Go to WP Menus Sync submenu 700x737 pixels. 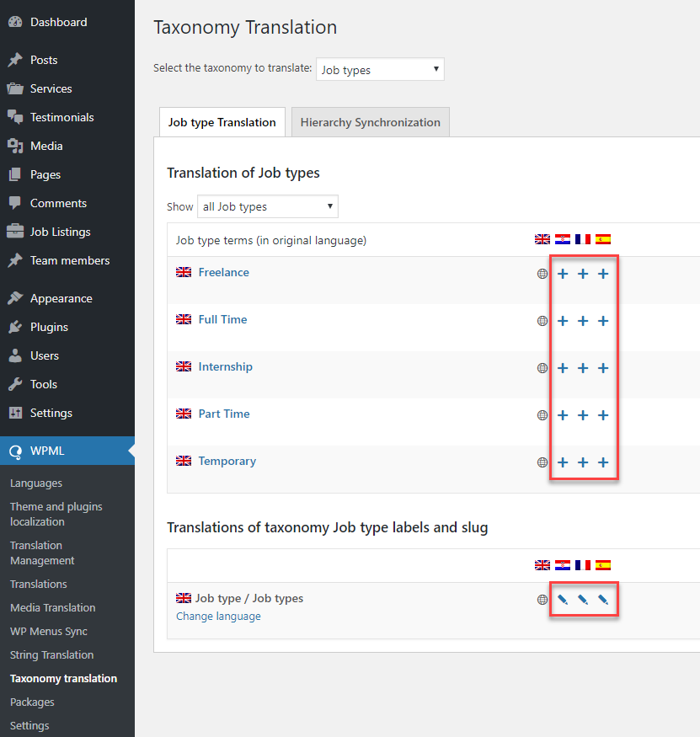tap(48, 631)
